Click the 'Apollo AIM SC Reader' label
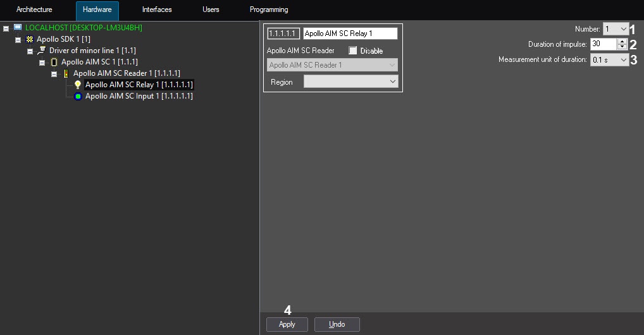Viewport: 644px width, 335px height. [300, 51]
